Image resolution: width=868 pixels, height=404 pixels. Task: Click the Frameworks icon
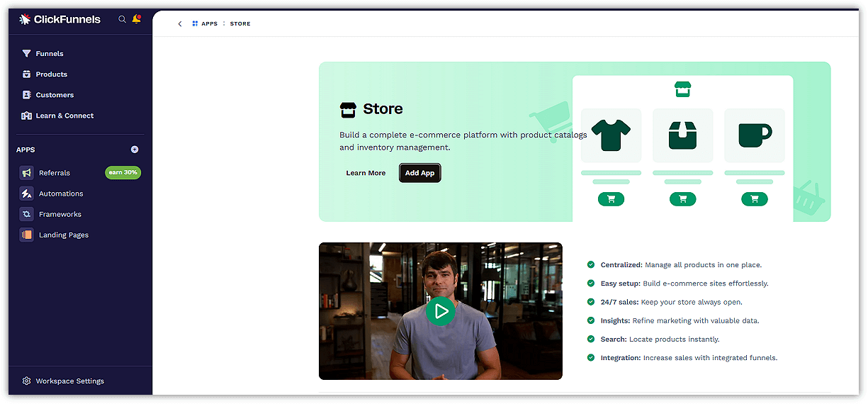click(x=26, y=214)
